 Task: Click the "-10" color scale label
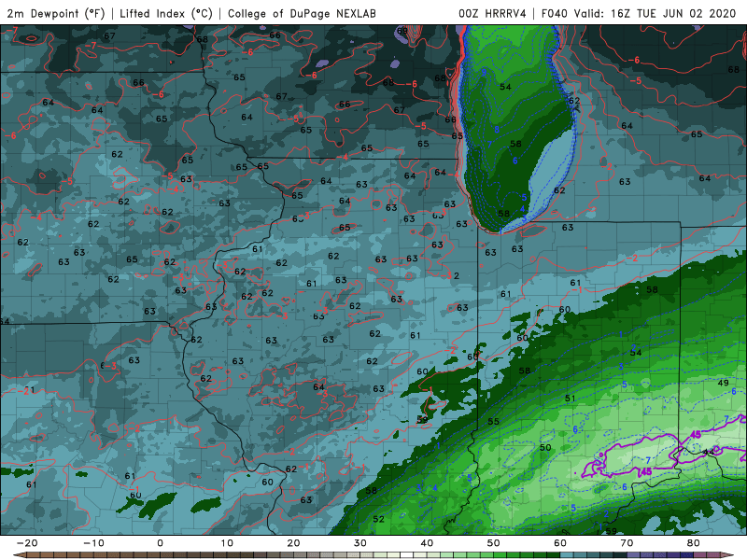(x=93, y=543)
